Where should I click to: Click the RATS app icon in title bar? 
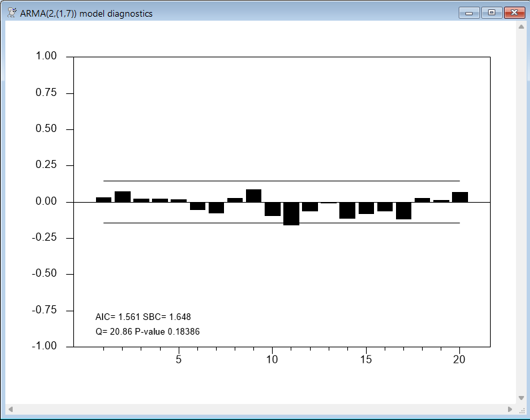point(12,13)
